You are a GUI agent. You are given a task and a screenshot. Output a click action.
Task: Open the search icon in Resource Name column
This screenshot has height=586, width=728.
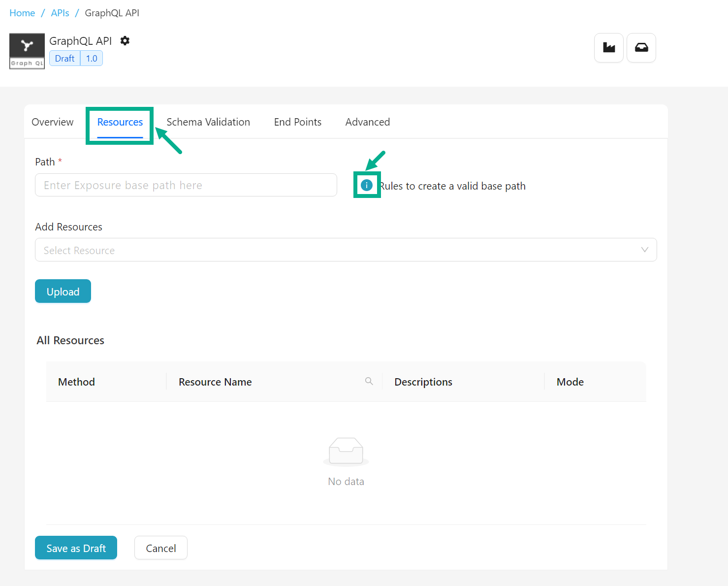(x=369, y=381)
